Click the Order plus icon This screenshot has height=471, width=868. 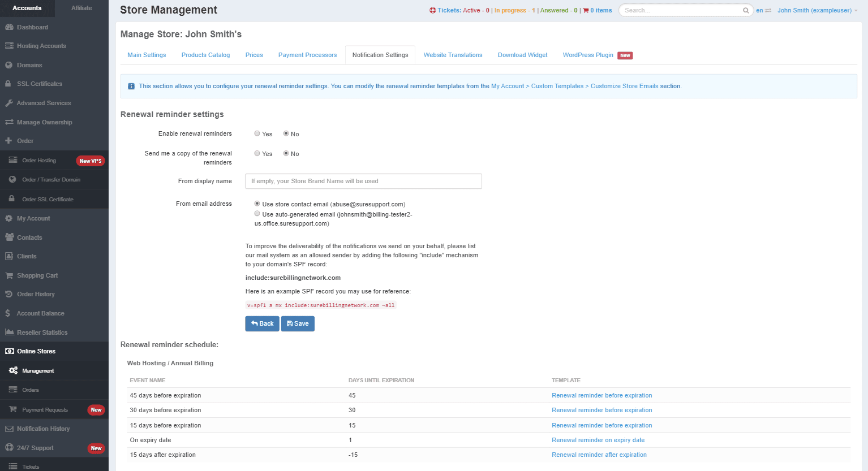click(x=8, y=141)
